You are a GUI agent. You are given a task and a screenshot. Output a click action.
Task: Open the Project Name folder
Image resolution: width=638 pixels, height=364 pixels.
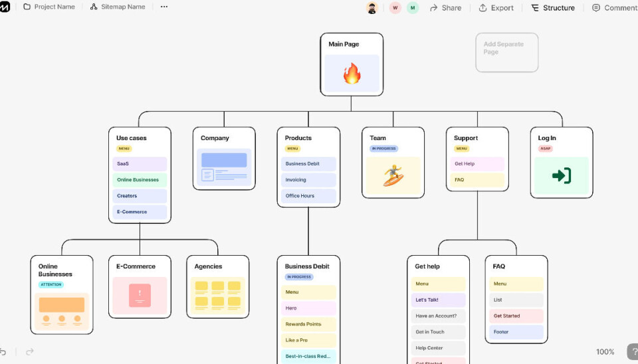click(x=49, y=7)
